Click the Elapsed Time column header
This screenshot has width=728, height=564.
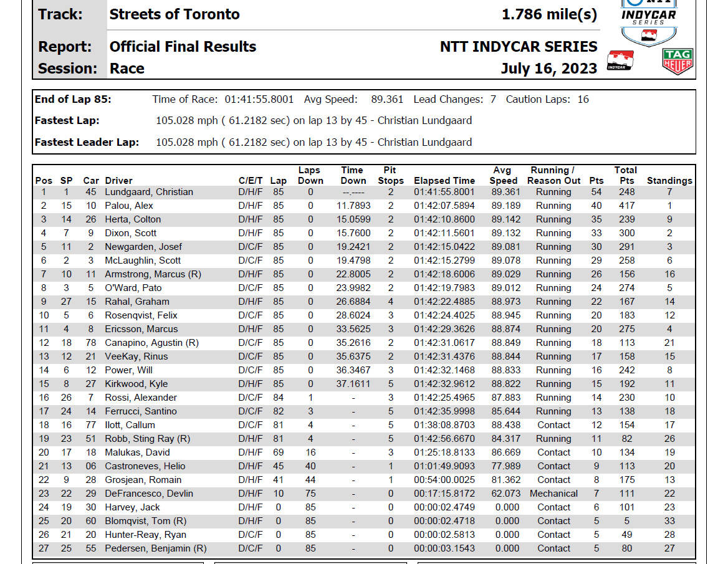pos(444,181)
